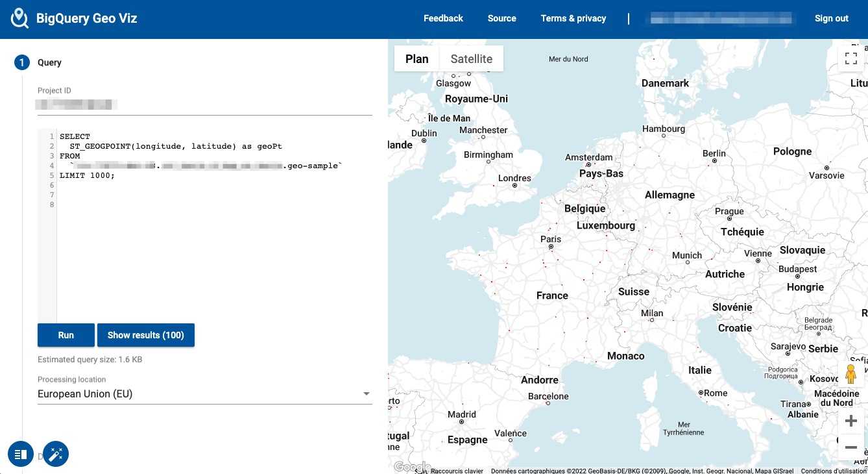Toggle map fullscreen mode
This screenshot has height=474, width=868.
[850, 58]
